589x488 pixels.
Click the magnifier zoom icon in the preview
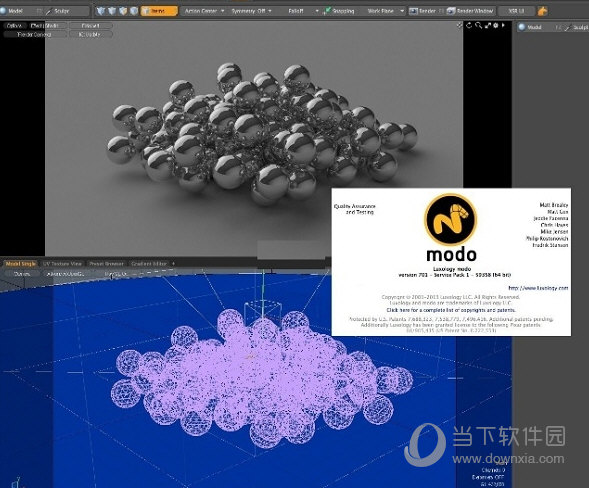click(478, 25)
